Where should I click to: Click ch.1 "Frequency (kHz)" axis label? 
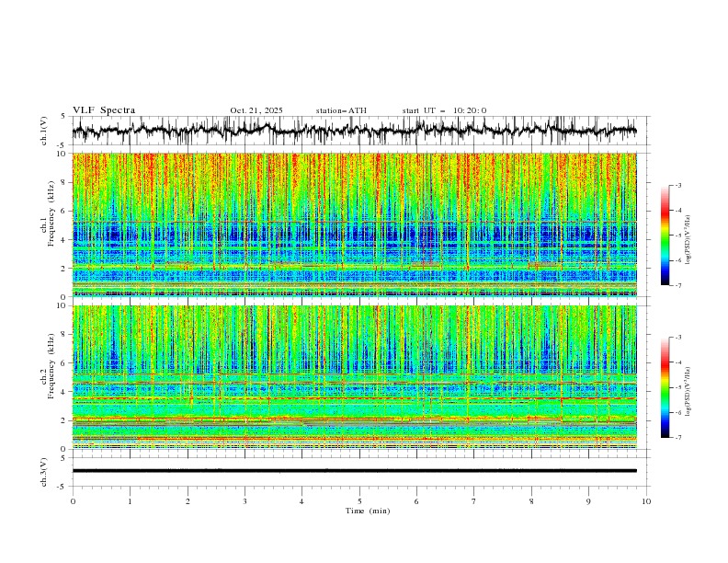[51, 213]
